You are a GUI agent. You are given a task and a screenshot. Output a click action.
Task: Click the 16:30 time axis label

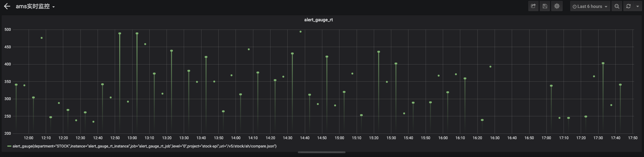[495, 138]
